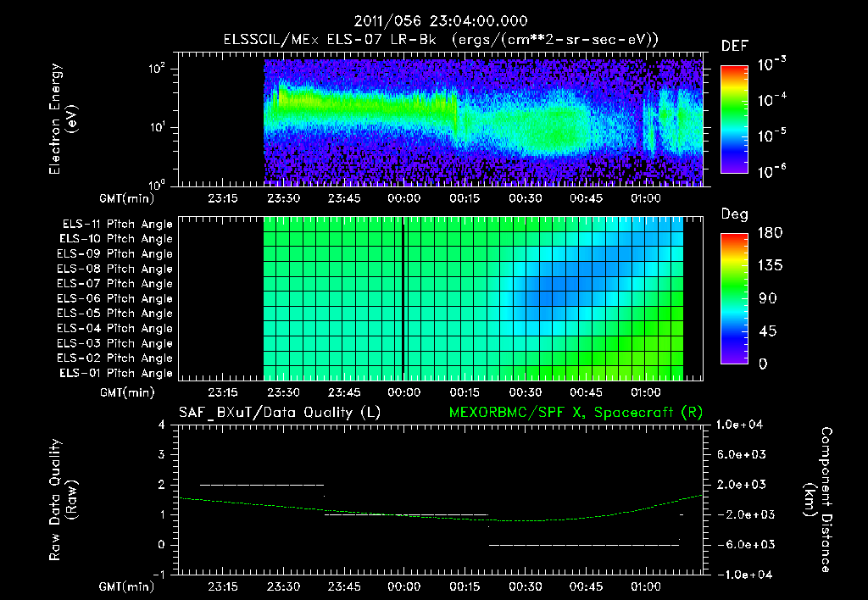This screenshot has width=868, height=600.
Task: Click the GMT(min) label under the spectrogram
Action: tap(127, 198)
